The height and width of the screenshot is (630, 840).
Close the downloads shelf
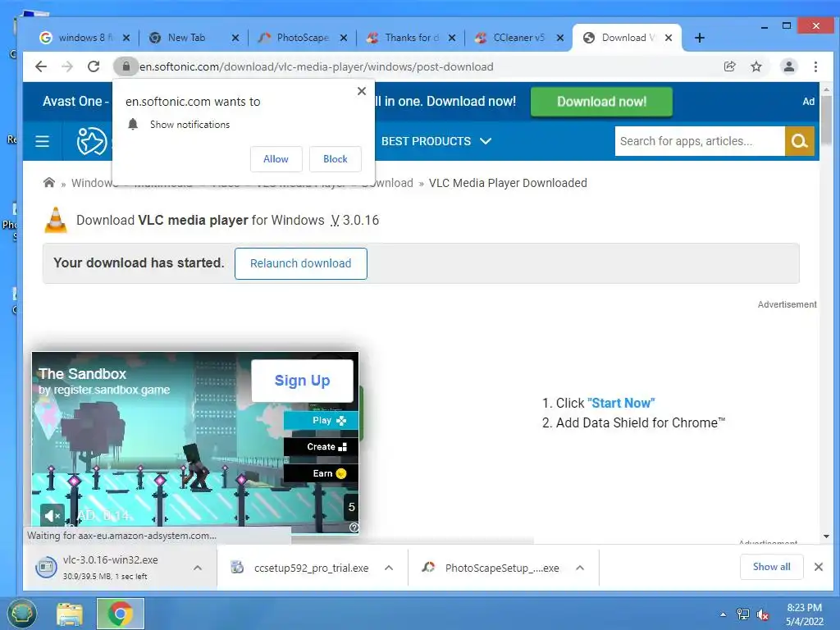(818, 567)
